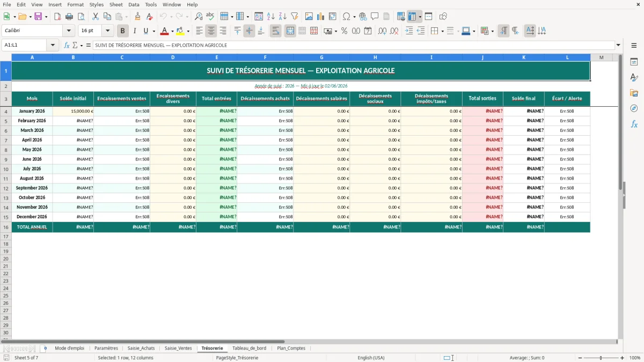Click the Define Print Area icon
This screenshot has width=644, height=362.
[x=401, y=17]
